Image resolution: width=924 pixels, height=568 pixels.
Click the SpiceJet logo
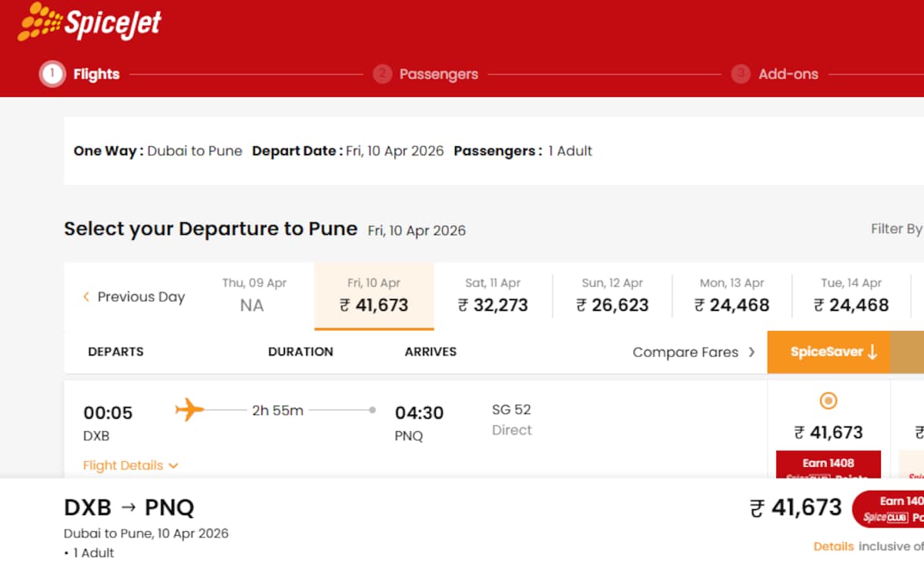pyautogui.click(x=89, y=22)
